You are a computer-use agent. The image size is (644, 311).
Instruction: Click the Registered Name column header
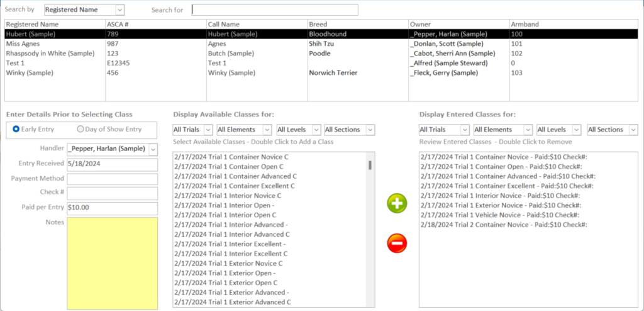tap(55, 25)
